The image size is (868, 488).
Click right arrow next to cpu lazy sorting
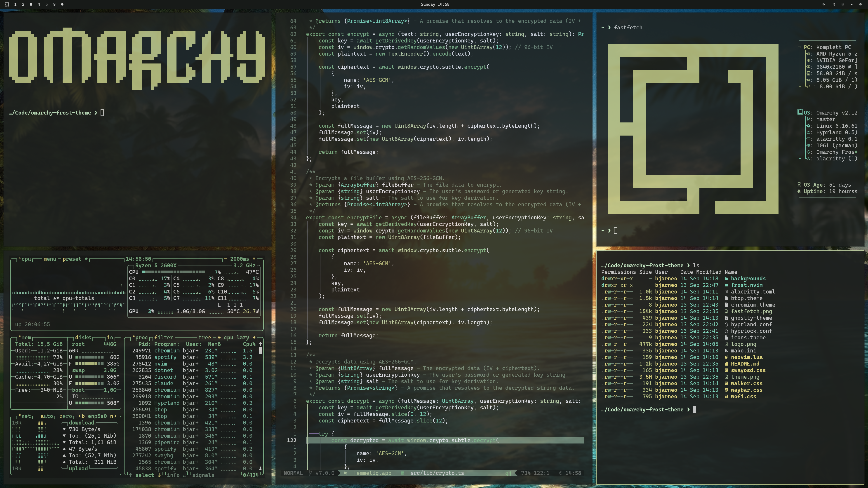click(x=254, y=338)
